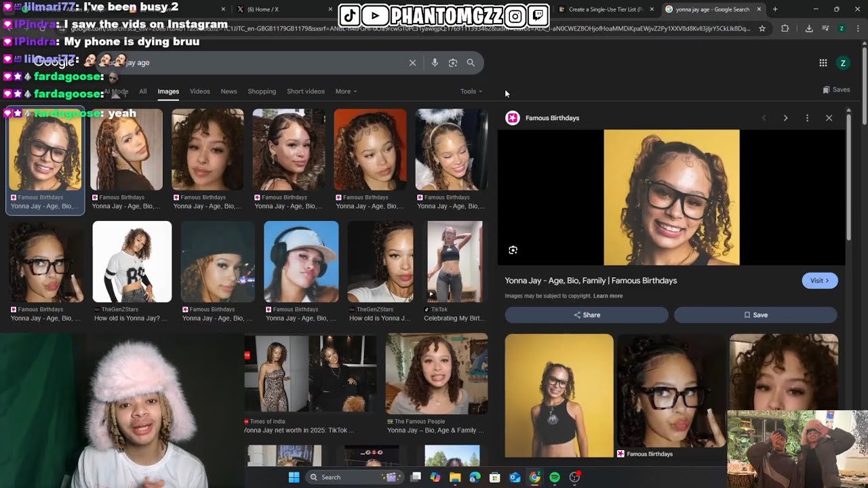868x488 pixels.
Task: Select first thumbnail with glasses on yellow background
Action: 45,149
